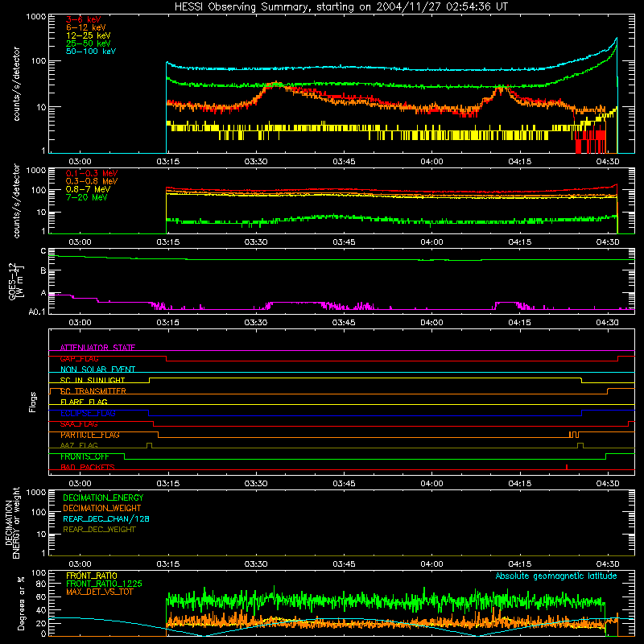The height and width of the screenshot is (644, 644).
Task: Click the GOES A0.1 tick label
Action: (37, 312)
